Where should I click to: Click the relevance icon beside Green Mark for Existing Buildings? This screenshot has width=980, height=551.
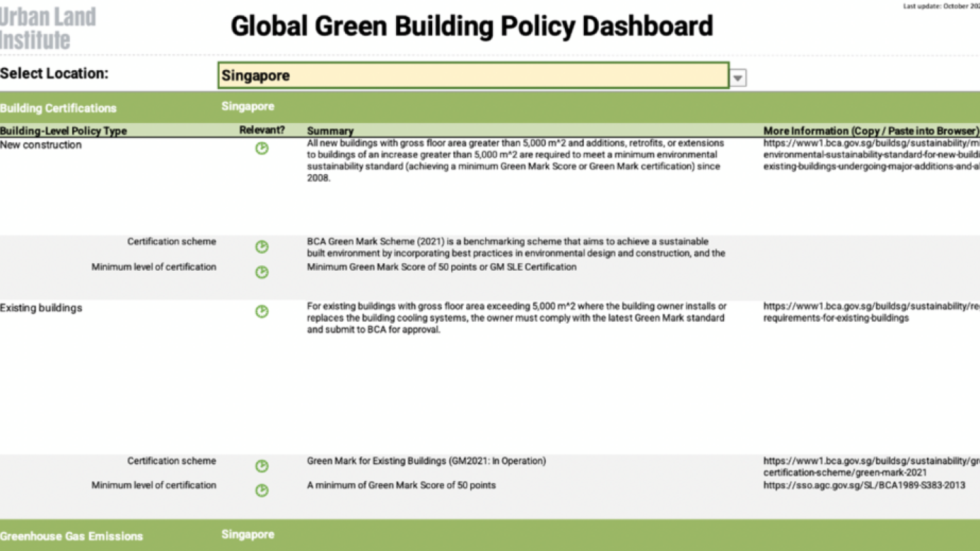[262, 466]
